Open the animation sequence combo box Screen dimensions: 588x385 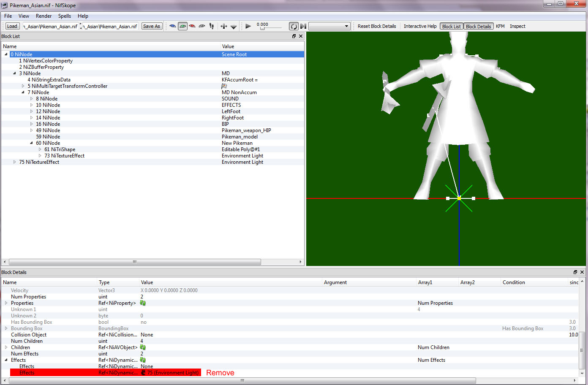(x=329, y=26)
